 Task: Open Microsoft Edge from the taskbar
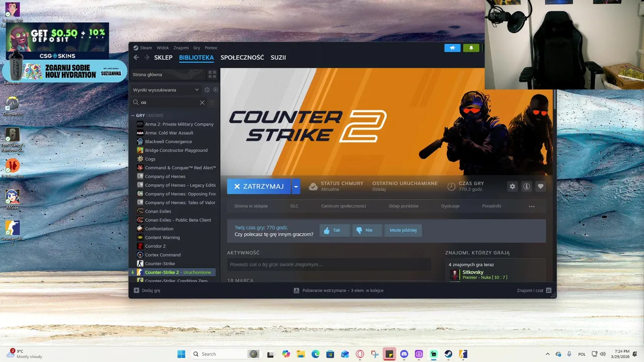coord(315,354)
